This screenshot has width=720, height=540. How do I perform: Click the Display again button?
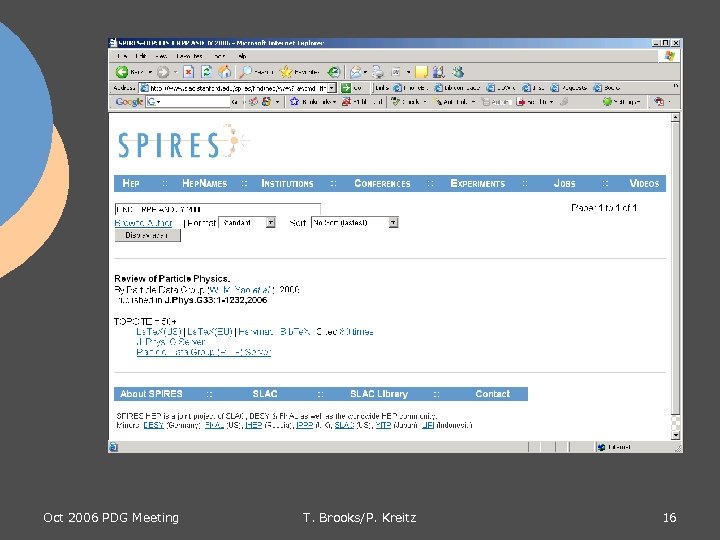pos(147,235)
